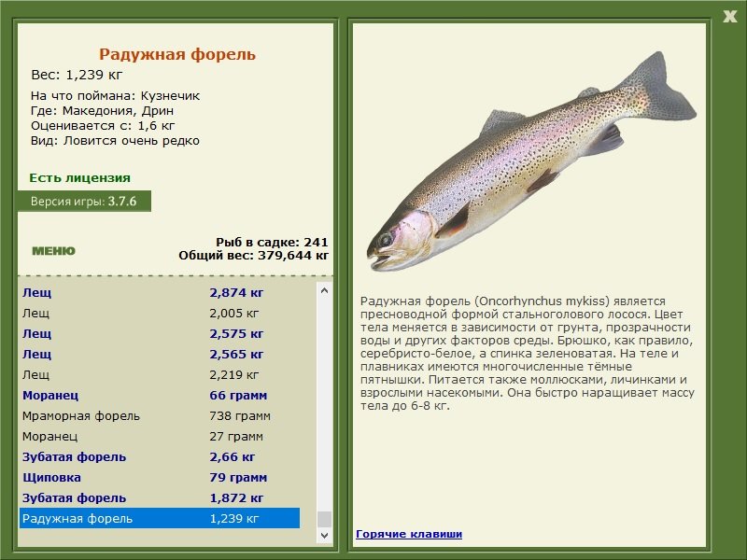This screenshot has width=747, height=560.
Task: Click Вид: Ловится очень редко line
Action: click(x=115, y=141)
